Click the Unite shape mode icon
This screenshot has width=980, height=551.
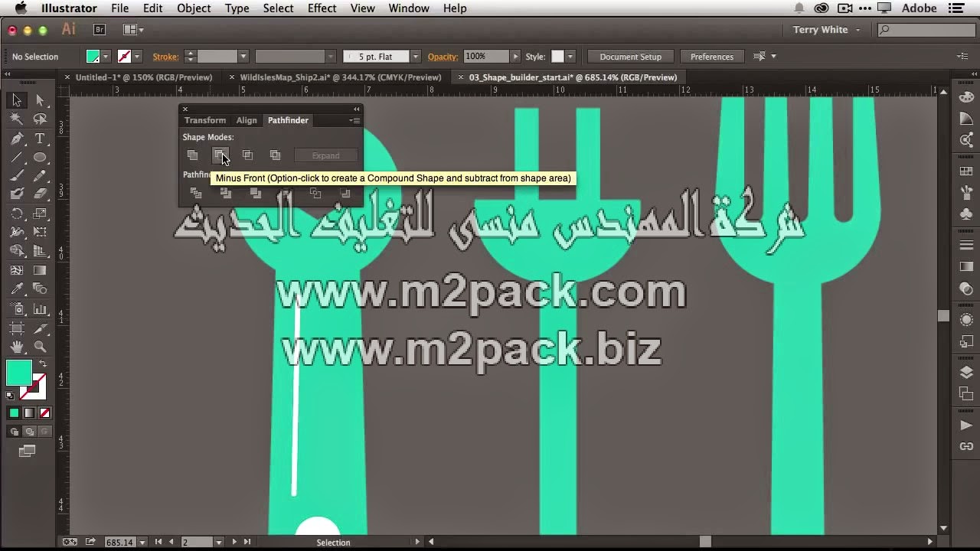click(193, 155)
